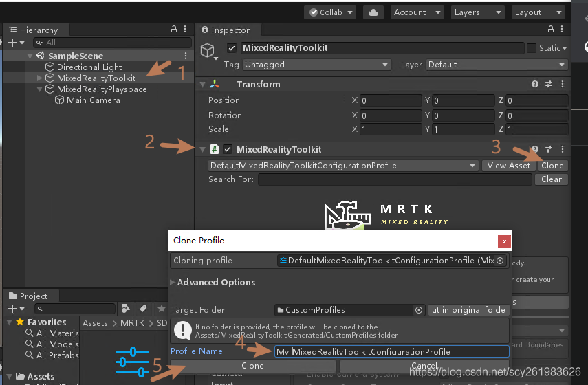
Task: Click the Position X value field
Action: [x=391, y=100]
